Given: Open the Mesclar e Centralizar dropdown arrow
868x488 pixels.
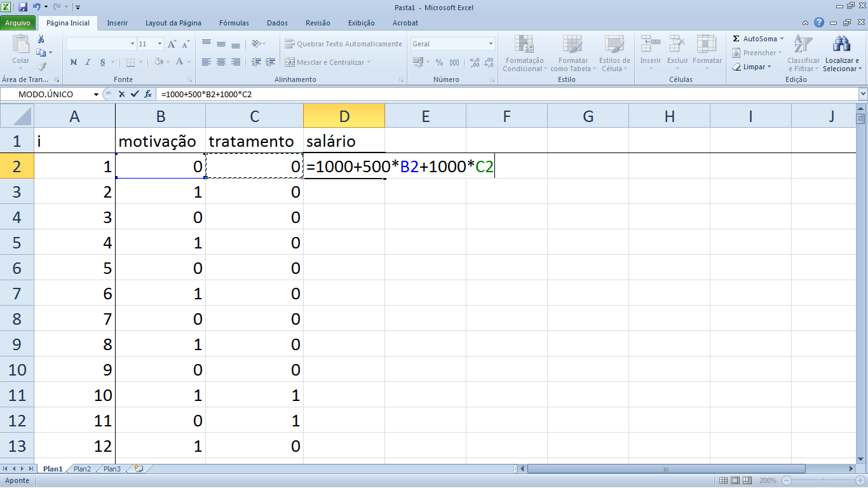Looking at the screenshot, I should pyautogui.click(x=370, y=62).
